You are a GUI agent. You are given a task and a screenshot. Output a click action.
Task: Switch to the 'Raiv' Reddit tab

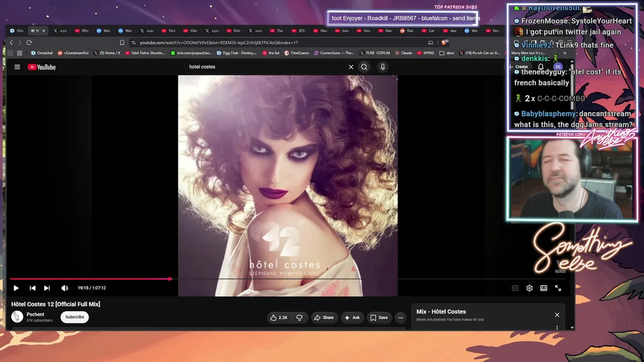[407, 31]
